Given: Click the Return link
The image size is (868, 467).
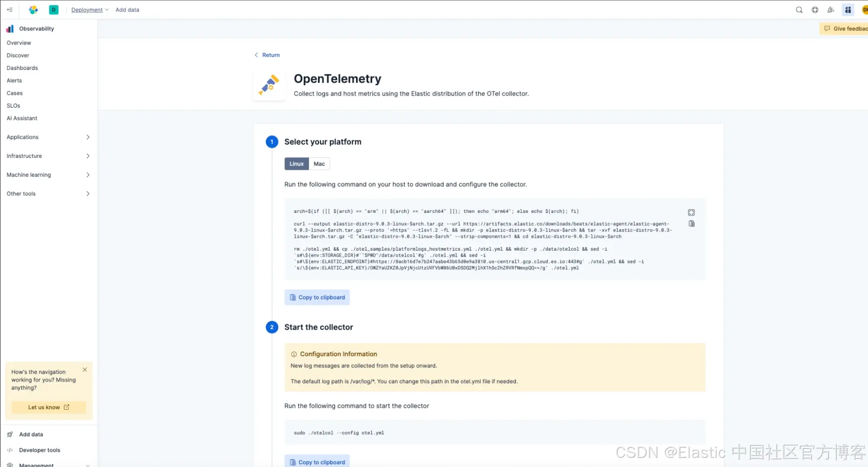Looking at the screenshot, I should click(267, 55).
